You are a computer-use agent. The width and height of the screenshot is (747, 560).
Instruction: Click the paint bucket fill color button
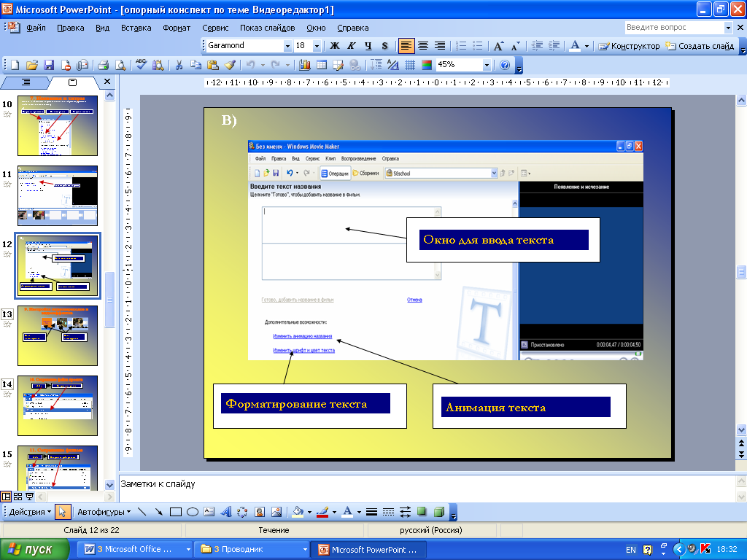[298, 512]
